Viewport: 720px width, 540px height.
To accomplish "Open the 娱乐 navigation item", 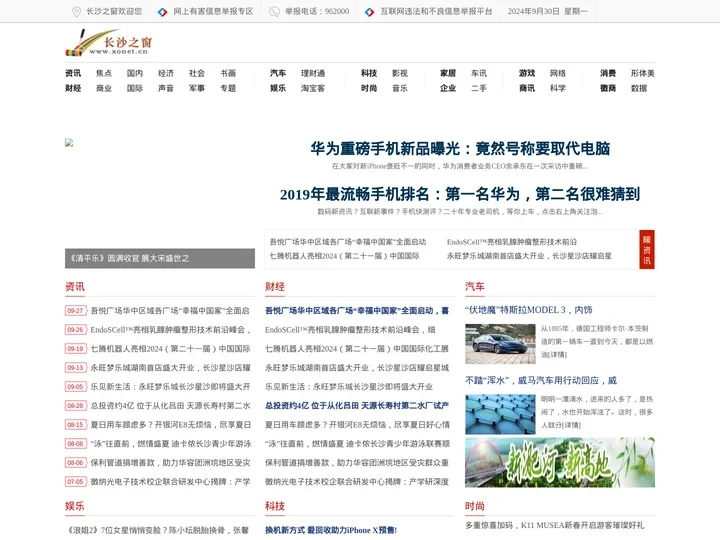I will [278, 88].
